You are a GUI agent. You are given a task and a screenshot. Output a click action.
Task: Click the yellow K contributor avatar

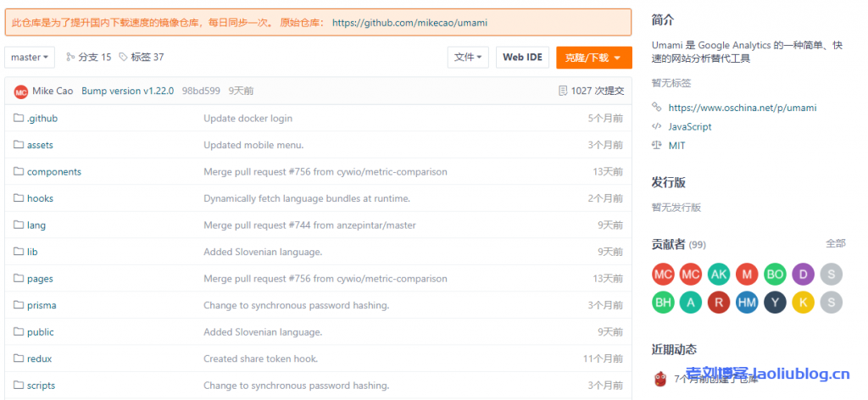coord(802,302)
